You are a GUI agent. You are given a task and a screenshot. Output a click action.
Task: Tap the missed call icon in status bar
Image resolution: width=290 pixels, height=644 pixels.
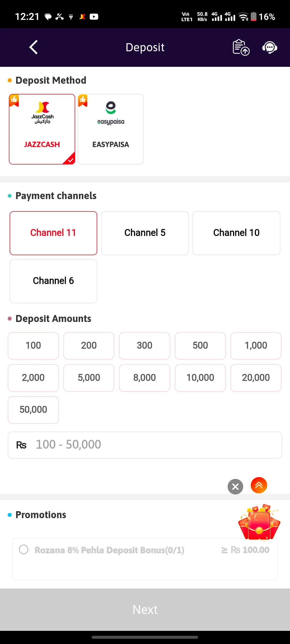coord(59,17)
